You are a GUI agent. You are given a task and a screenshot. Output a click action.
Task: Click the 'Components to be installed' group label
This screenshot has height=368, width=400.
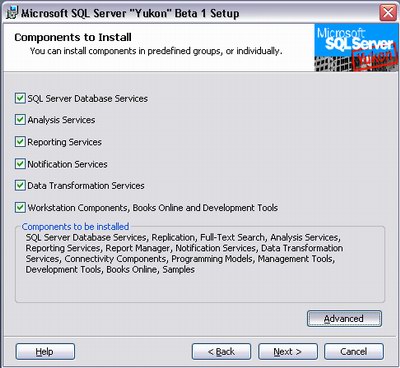tap(75, 227)
